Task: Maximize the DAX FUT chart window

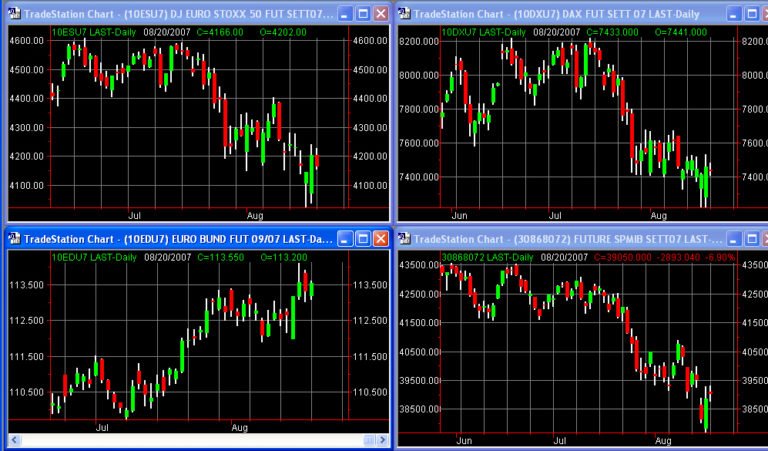Action: coord(753,14)
